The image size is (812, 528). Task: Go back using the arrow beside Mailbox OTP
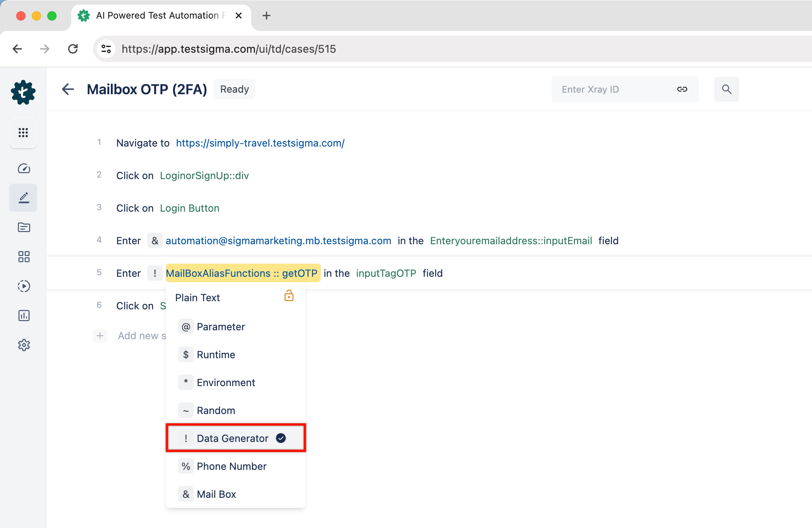click(68, 89)
